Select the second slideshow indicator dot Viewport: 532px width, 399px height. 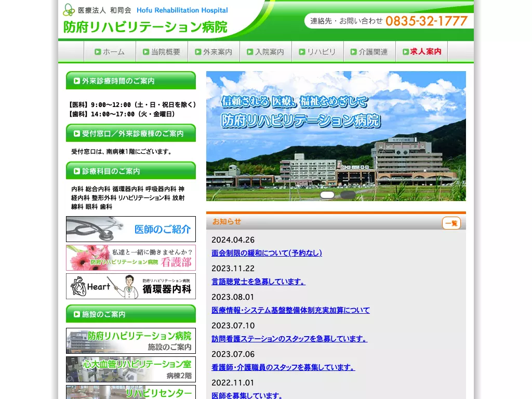pos(348,195)
